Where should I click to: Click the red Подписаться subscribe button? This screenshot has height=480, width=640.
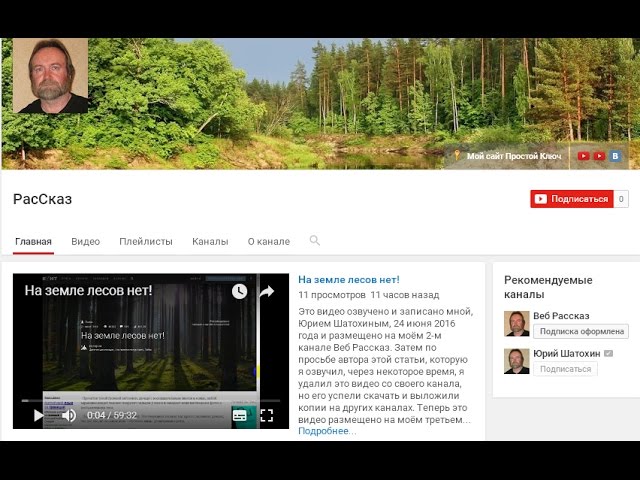(572, 199)
